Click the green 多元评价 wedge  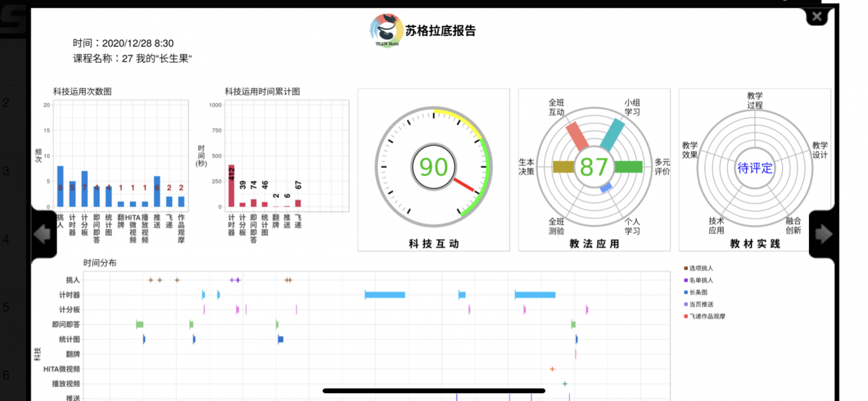tap(628, 167)
